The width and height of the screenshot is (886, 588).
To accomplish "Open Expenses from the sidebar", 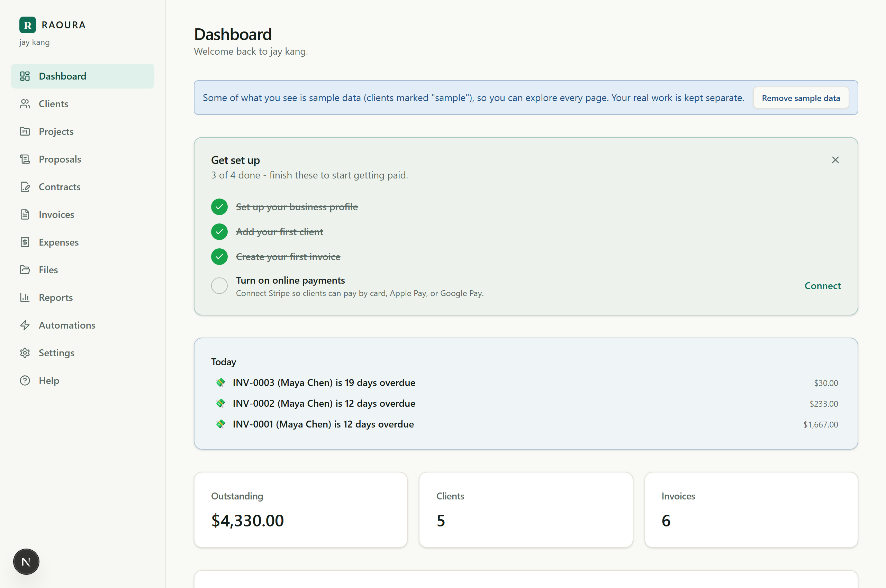I will pos(83,242).
